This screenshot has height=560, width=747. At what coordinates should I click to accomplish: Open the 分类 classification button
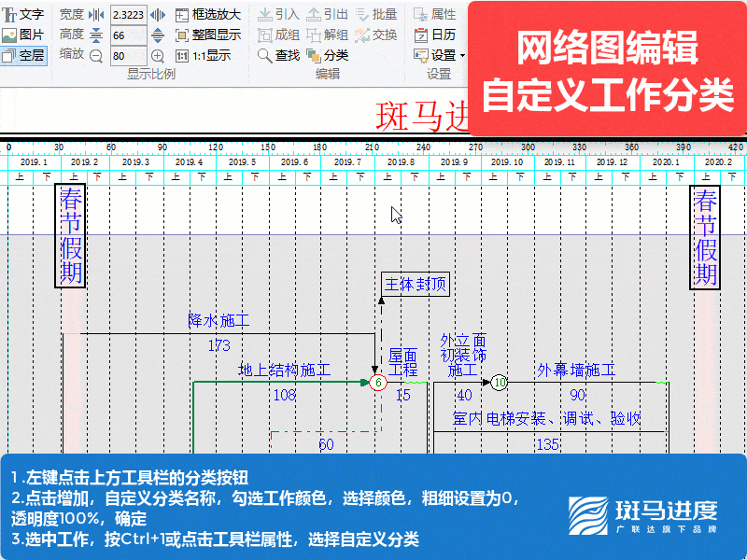pyautogui.click(x=328, y=55)
